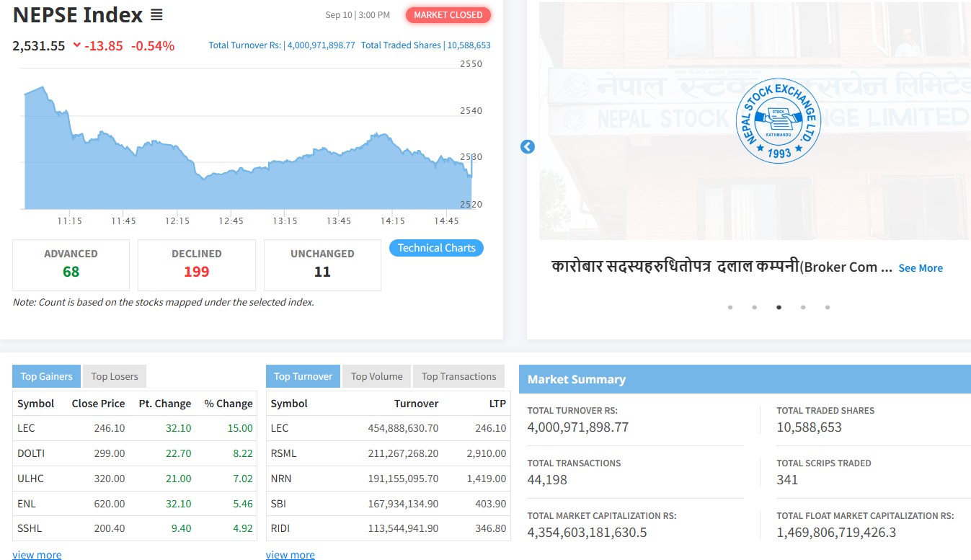
Task: Click Total Traded Shares above the chart
Action: click(x=426, y=45)
